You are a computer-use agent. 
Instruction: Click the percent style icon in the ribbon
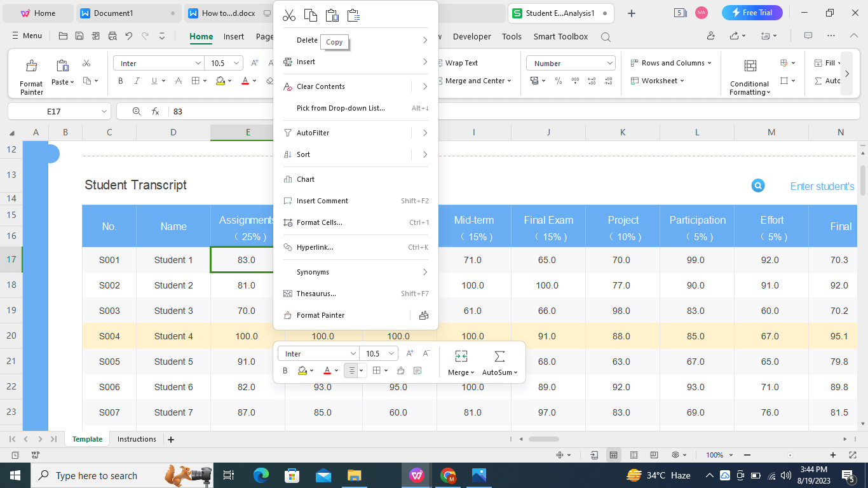[x=558, y=81]
